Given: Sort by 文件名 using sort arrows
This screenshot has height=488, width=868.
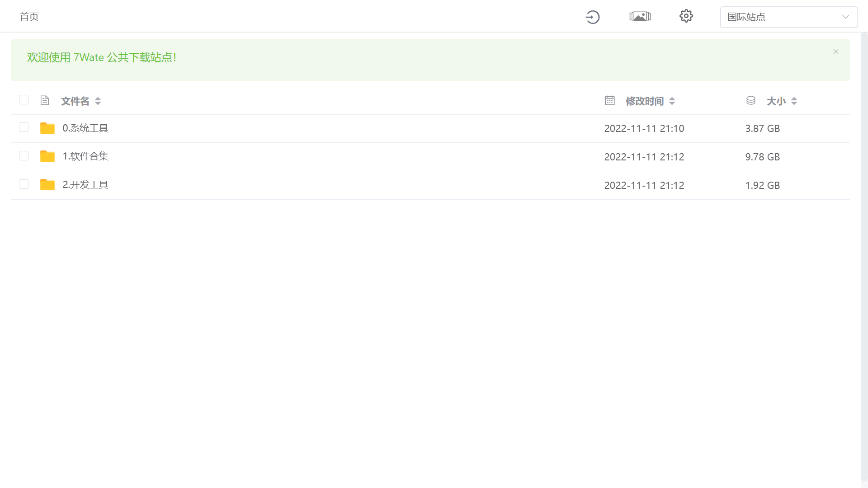Looking at the screenshot, I should click(x=98, y=101).
